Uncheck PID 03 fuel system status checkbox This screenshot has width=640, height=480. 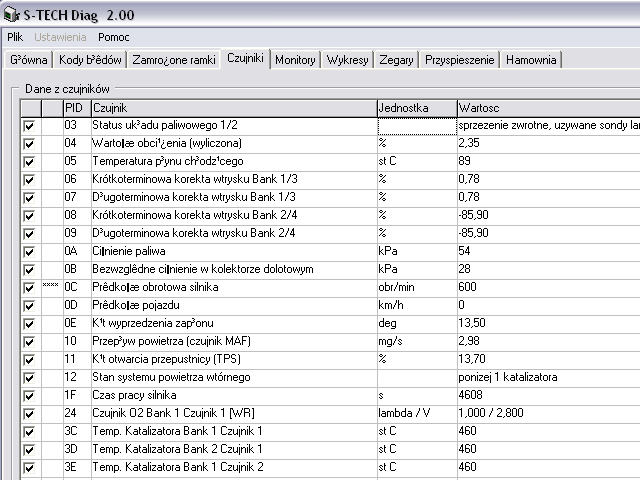coord(29,126)
